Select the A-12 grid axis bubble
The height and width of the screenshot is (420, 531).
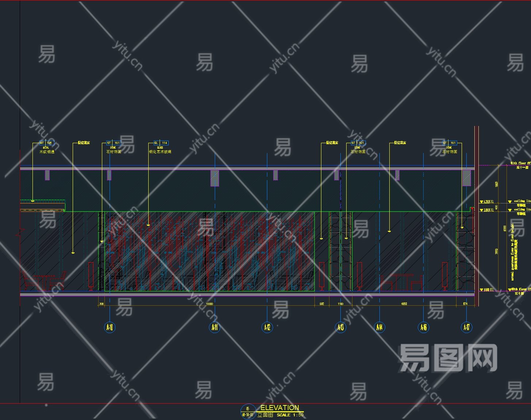267,327
